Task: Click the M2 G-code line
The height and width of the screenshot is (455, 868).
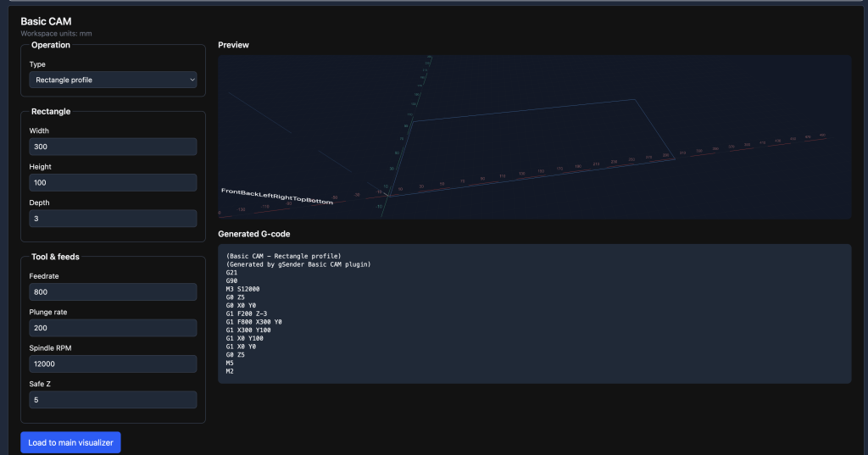Action: tap(230, 371)
